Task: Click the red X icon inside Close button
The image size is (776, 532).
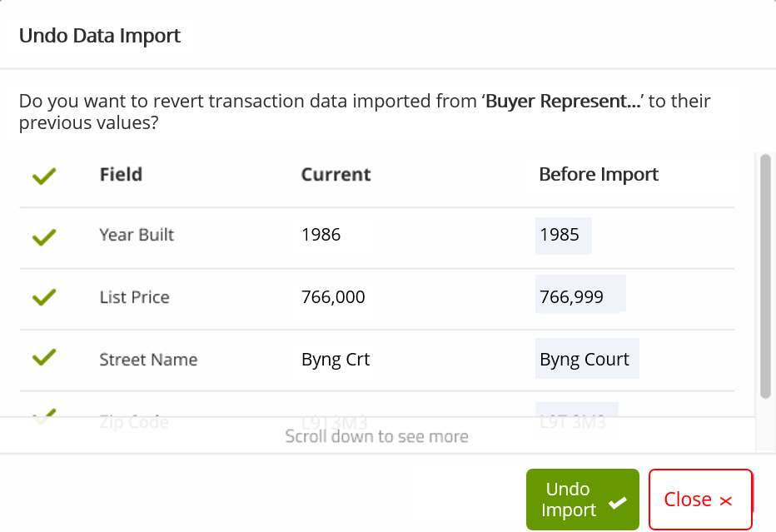Action: [727, 500]
